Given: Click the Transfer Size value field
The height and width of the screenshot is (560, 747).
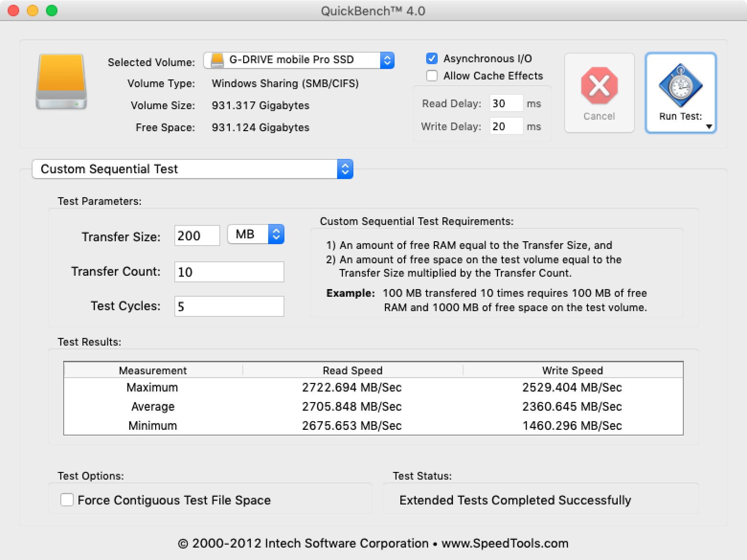Looking at the screenshot, I should coord(197,235).
